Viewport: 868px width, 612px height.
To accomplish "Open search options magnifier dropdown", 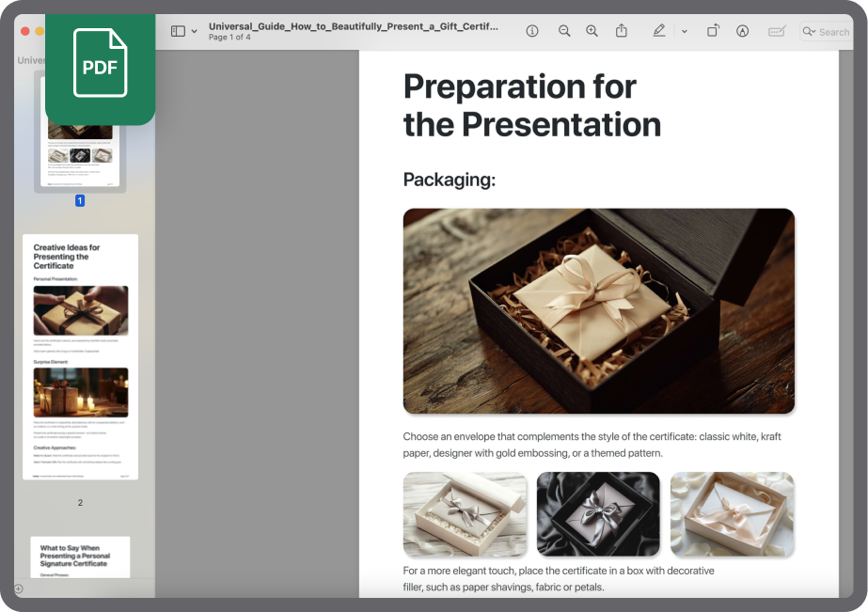I will 809,32.
